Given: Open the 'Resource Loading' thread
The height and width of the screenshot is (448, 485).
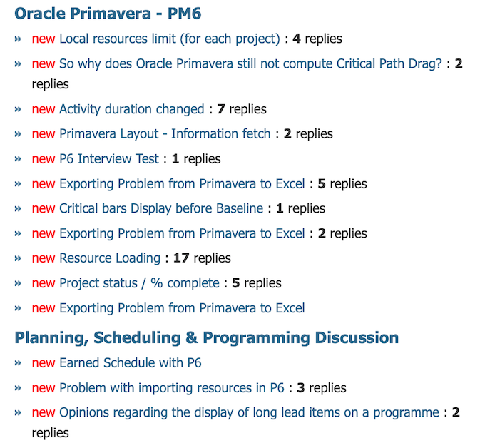Looking at the screenshot, I should pos(110,258).
